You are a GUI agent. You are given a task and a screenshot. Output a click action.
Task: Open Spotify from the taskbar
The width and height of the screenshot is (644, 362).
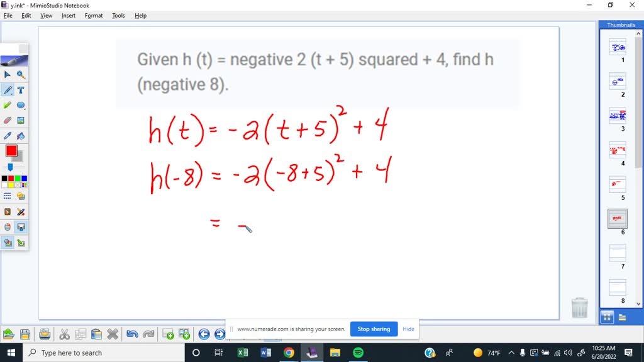[x=358, y=353]
